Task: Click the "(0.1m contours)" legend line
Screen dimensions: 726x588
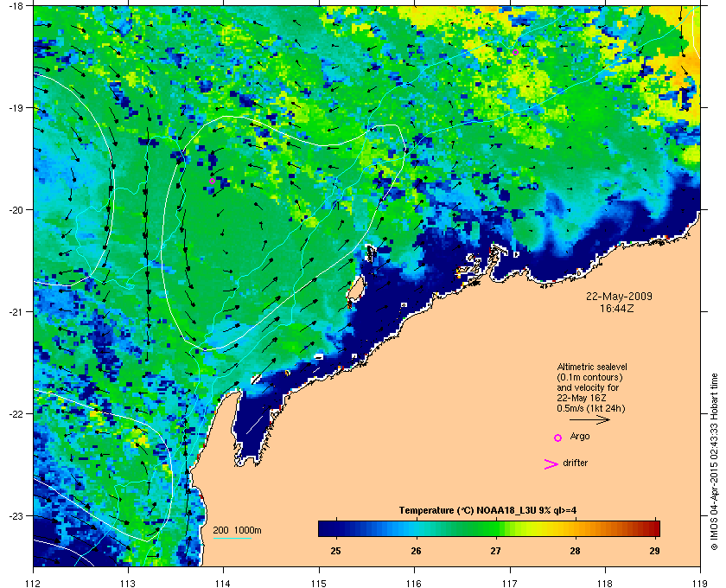Action: (x=589, y=377)
